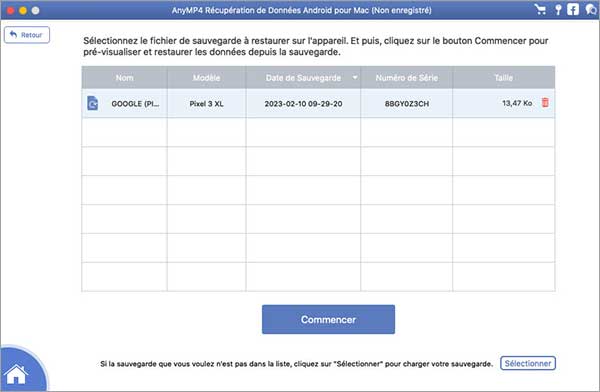This screenshot has height=392, width=600.
Task: Click the Taille column header
Action: point(504,78)
